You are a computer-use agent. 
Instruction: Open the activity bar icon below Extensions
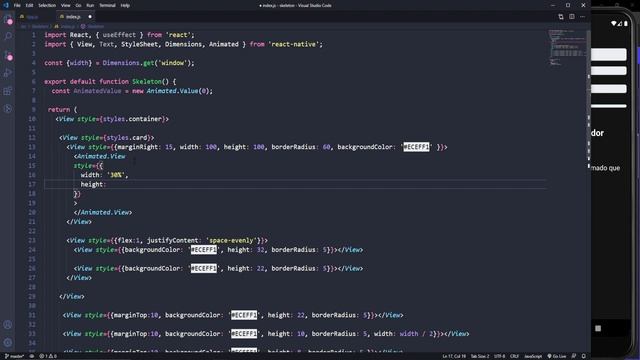coord(8,109)
